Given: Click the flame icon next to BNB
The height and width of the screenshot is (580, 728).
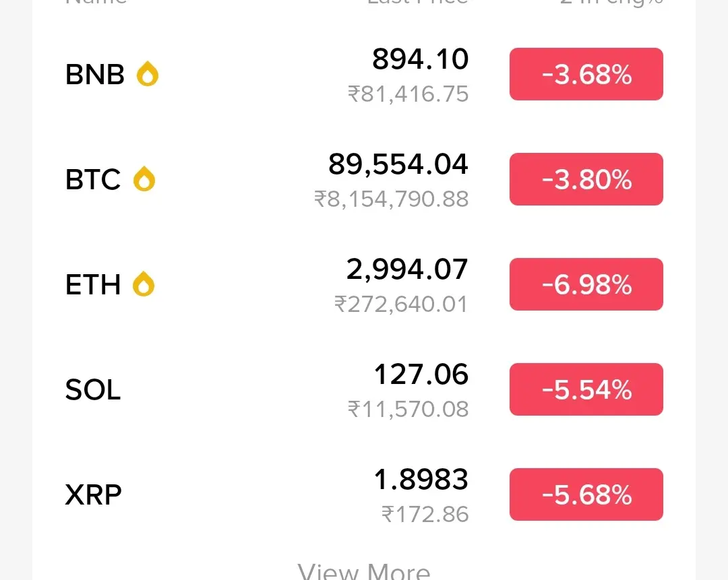Looking at the screenshot, I should [x=148, y=74].
